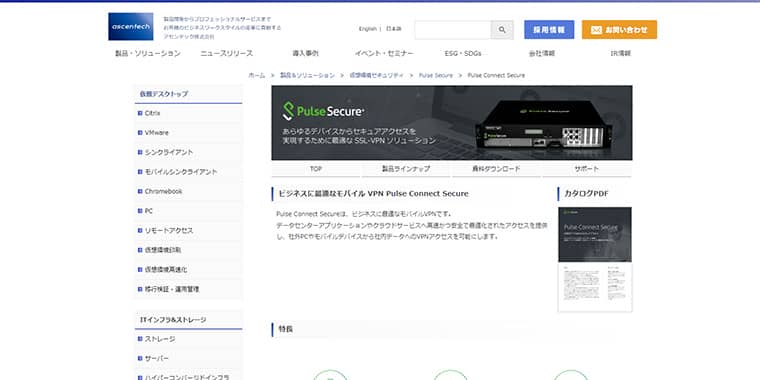Switch language to 日本語
Image resolution: width=760 pixels, height=380 pixels.
click(394, 29)
